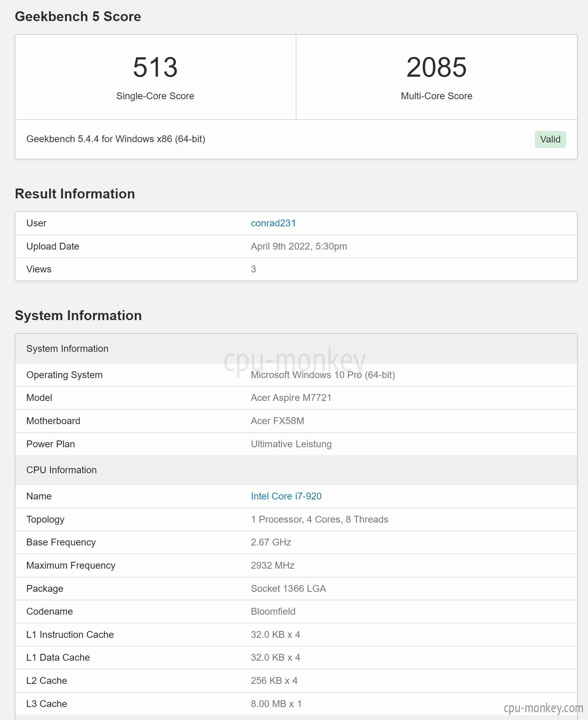Click the Ultimative Leistung power plan value
Screen dimensions: 588x720
pos(291,444)
